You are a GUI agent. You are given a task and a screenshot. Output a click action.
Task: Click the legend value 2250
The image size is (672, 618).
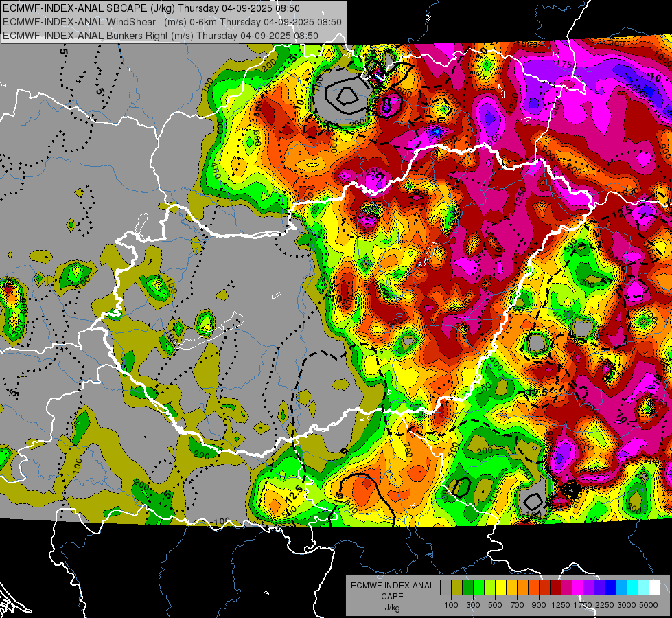pyautogui.click(x=605, y=605)
